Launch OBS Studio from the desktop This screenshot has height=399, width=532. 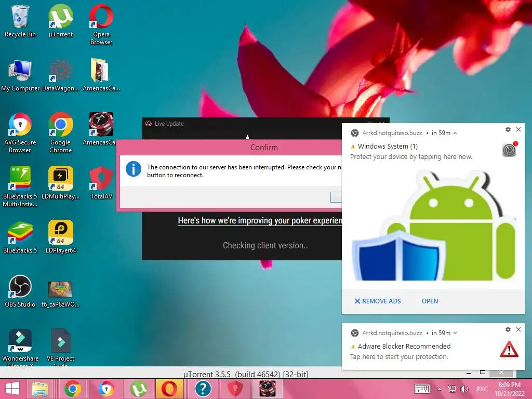point(20,291)
